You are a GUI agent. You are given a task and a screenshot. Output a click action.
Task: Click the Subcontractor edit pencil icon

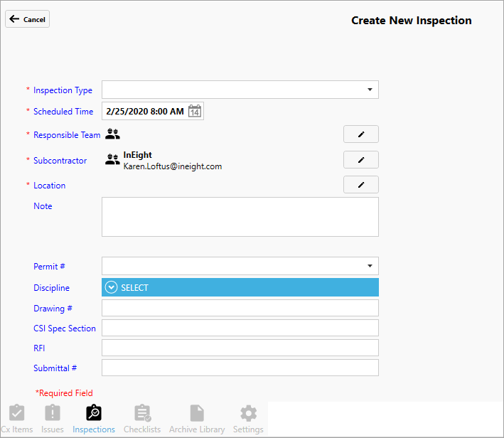click(360, 160)
